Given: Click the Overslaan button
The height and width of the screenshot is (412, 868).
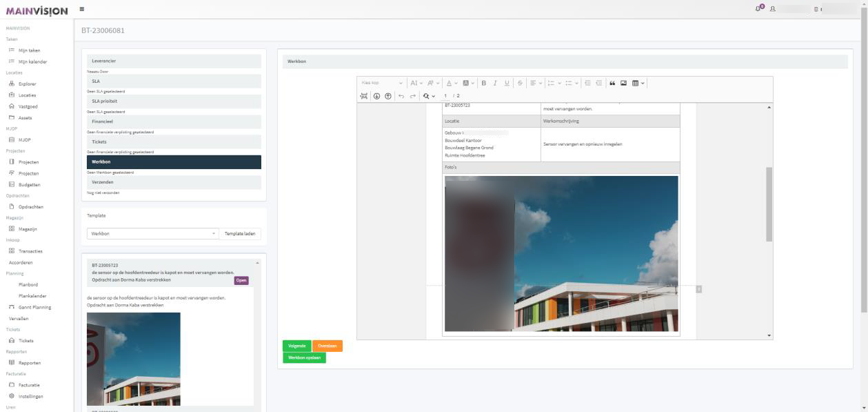Looking at the screenshot, I should tap(327, 346).
